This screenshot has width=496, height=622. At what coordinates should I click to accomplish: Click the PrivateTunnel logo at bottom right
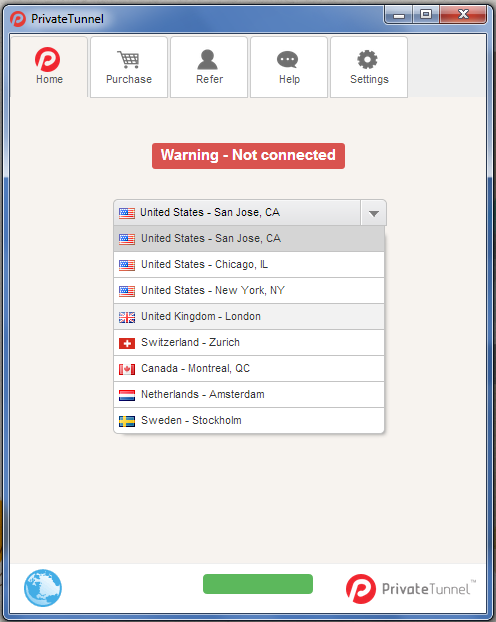coord(411,589)
